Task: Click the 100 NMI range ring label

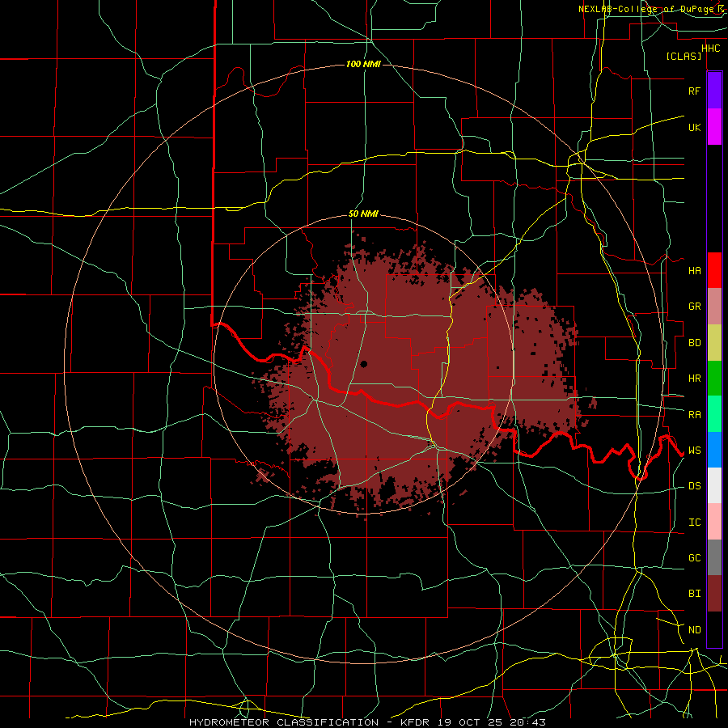Action: [363, 64]
